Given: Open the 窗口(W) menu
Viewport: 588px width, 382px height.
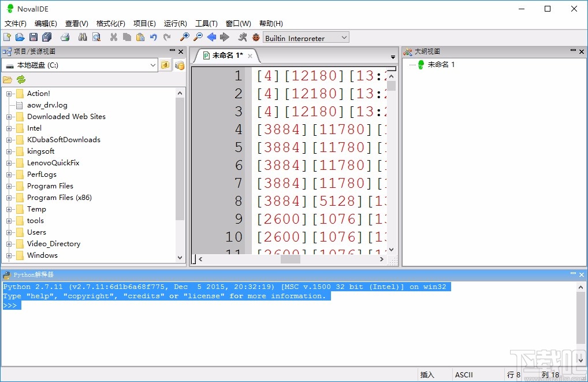Looking at the screenshot, I should (x=238, y=24).
